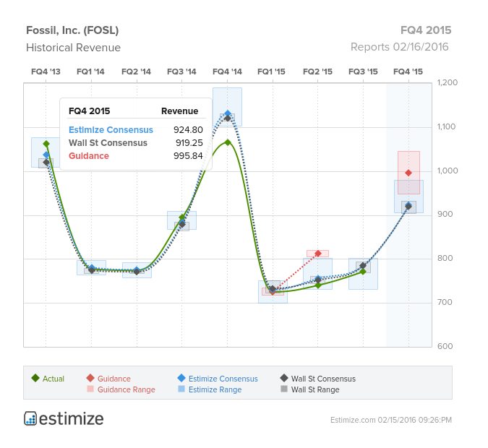This screenshot has height=448, width=488.
Task: Click the FQ2 '14 consensus data point
Action: pos(137,271)
